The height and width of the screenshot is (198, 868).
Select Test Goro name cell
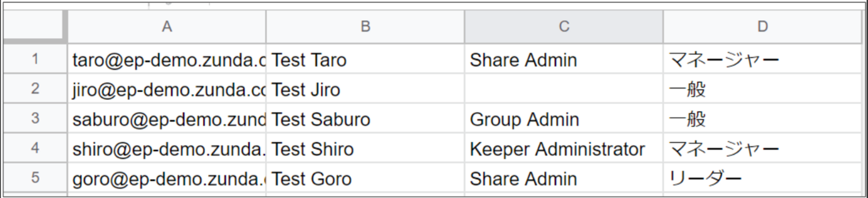pos(365,178)
